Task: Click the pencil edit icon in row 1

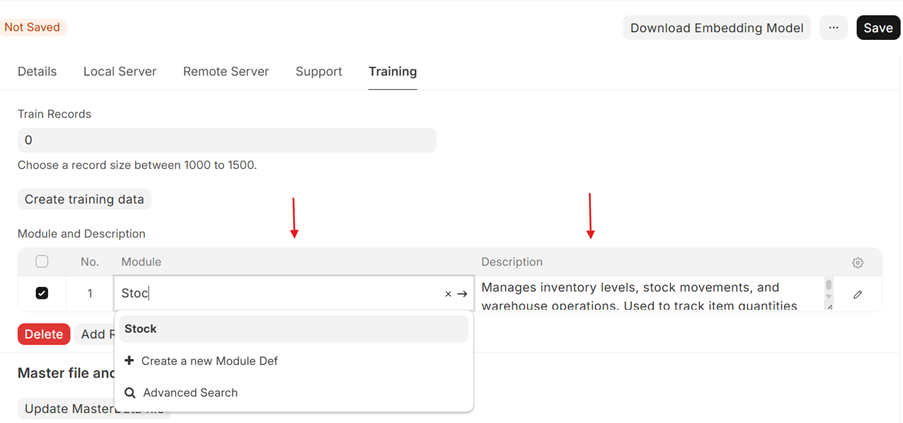Action: (x=857, y=294)
